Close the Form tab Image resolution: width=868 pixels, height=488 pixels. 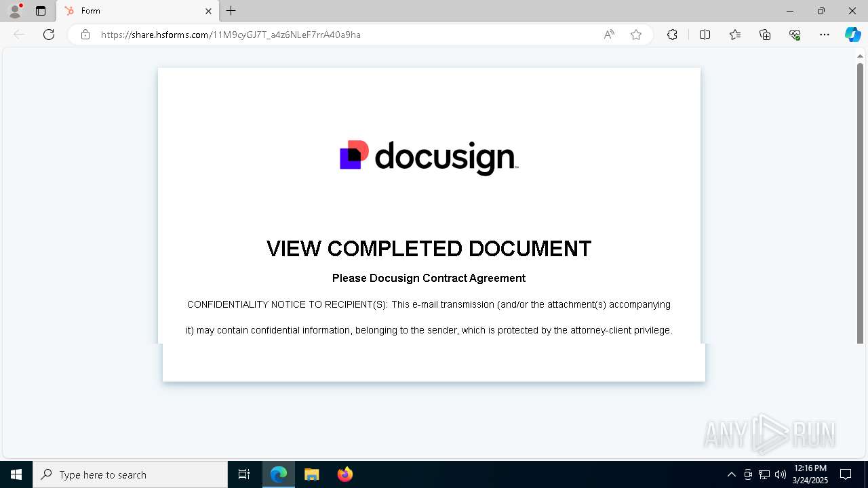(x=208, y=11)
